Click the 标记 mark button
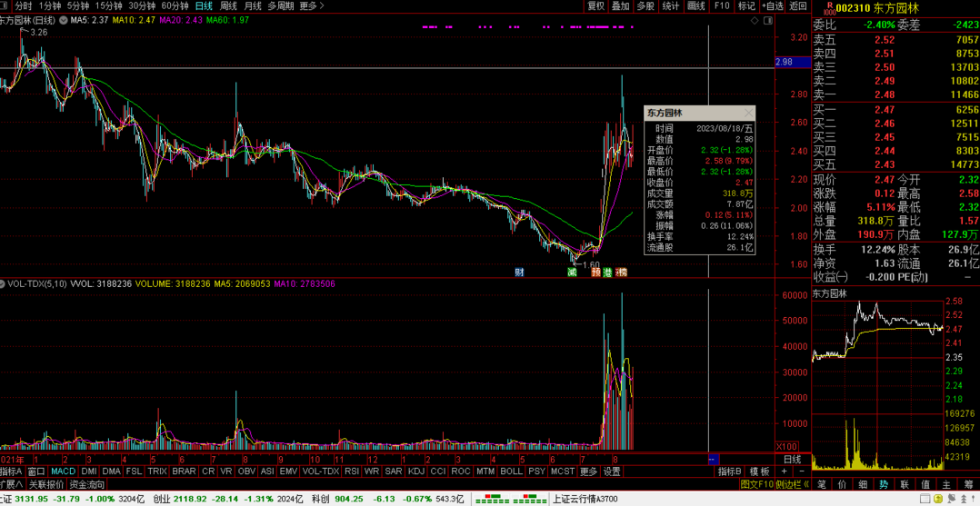 [x=746, y=6]
